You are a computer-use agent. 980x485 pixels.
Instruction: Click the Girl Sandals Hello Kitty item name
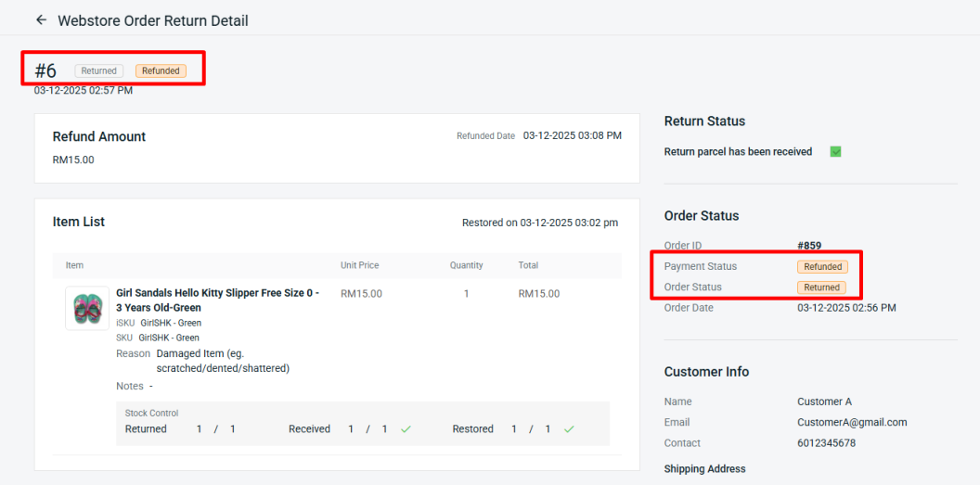point(217,300)
